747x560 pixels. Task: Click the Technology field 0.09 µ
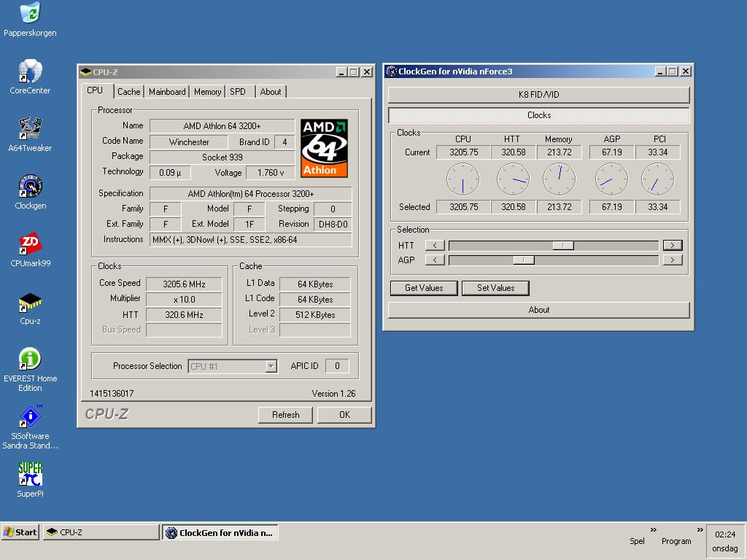[170, 173]
